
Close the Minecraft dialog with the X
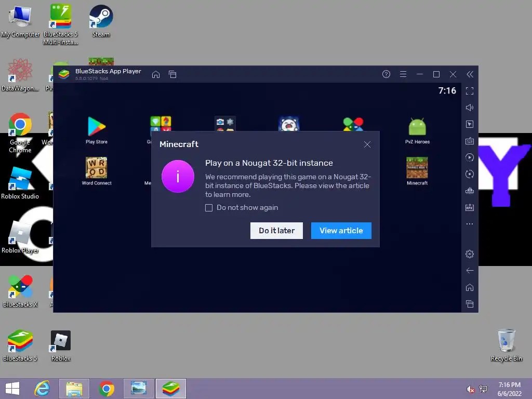[x=367, y=144]
